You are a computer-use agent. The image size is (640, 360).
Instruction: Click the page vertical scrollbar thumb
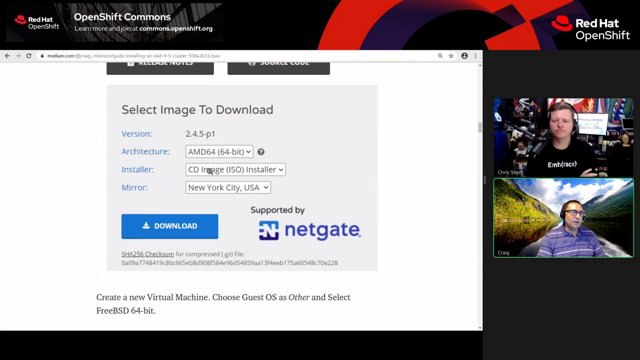pyautogui.click(x=480, y=127)
